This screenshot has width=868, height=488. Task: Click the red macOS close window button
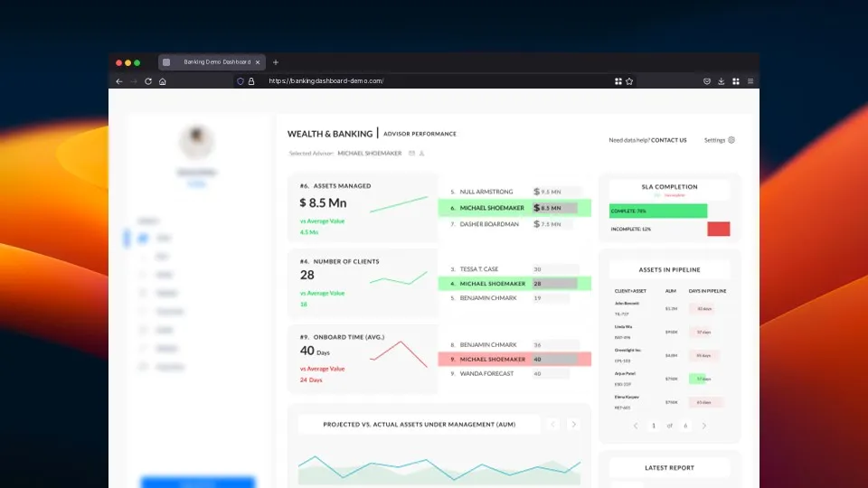point(118,62)
